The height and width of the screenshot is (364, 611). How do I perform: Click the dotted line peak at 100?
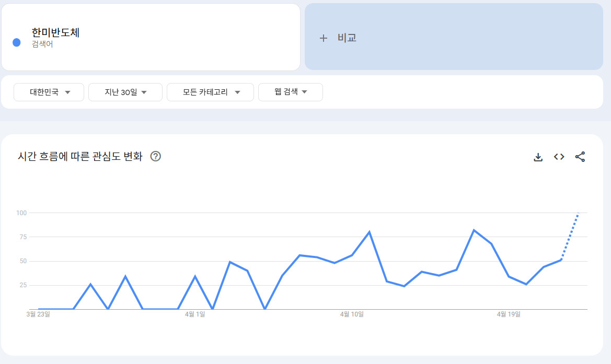point(578,214)
